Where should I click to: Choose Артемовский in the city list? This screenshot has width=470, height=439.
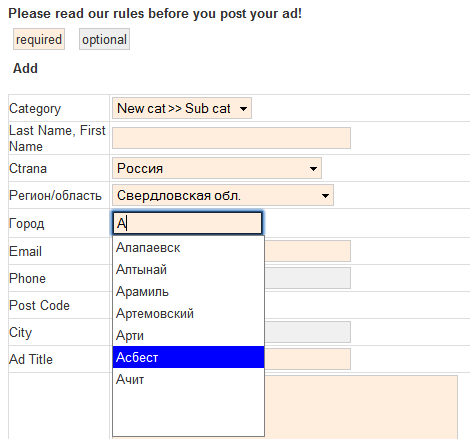[188, 314]
